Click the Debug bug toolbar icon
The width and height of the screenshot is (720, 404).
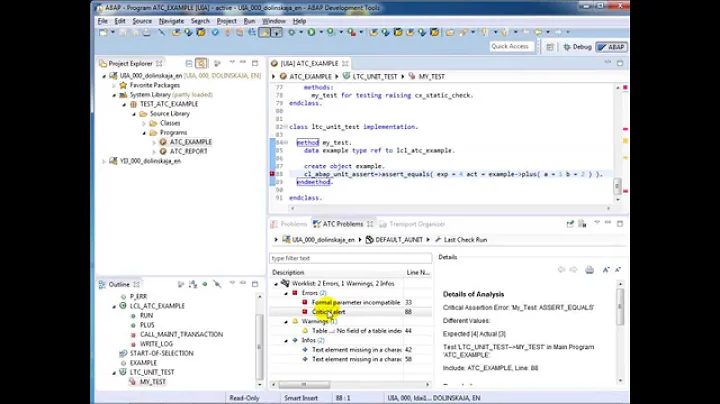click(291, 33)
